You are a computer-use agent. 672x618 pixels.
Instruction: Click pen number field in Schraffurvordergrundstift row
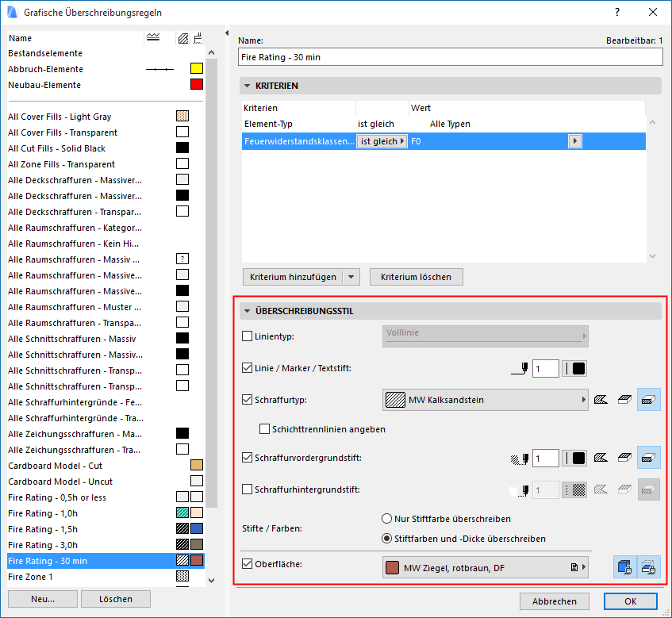point(546,458)
